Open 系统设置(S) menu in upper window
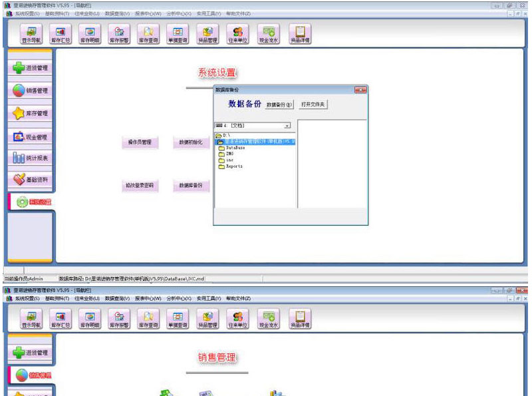 click(x=27, y=13)
